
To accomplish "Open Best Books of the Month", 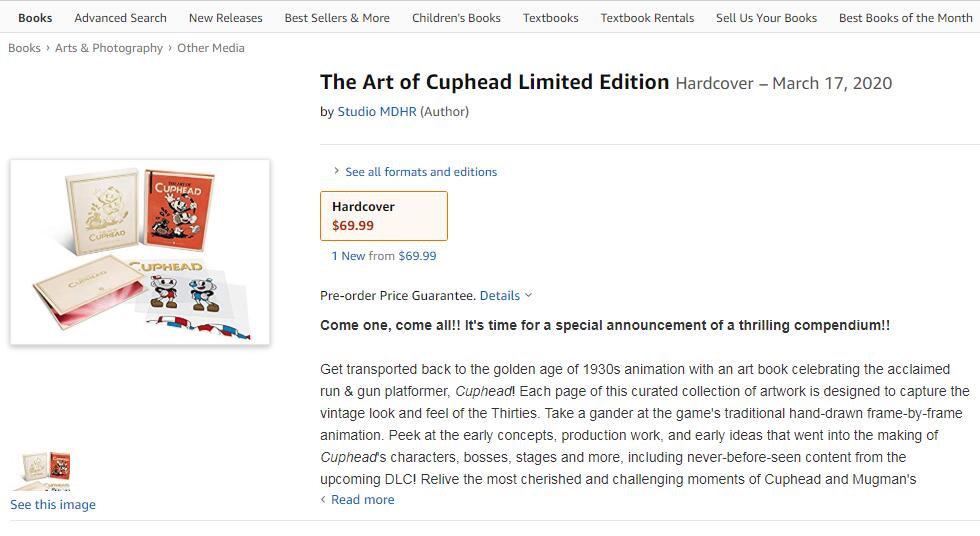I will coord(905,18).
